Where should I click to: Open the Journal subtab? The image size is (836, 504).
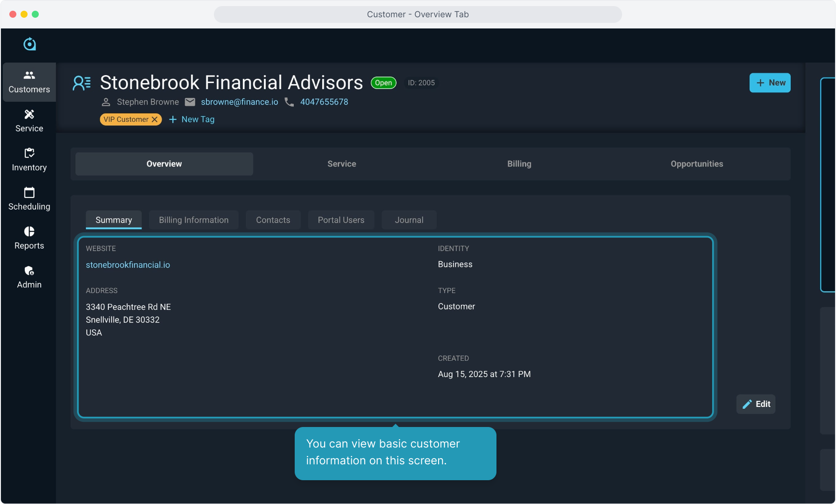[409, 220]
